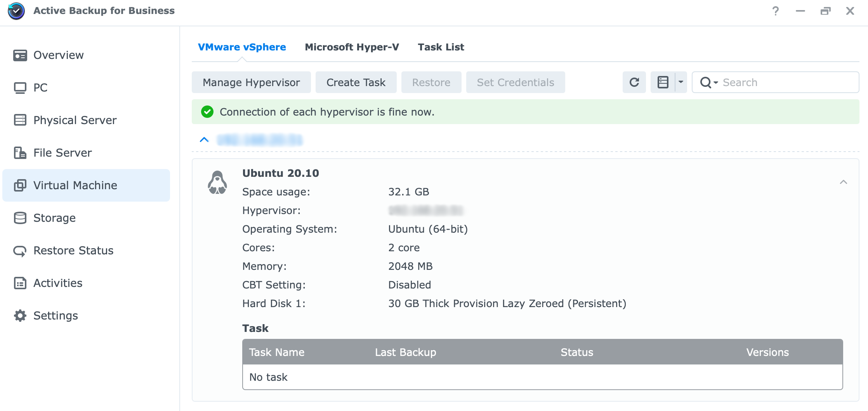868x411 pixels.
Task: Click the Restore button
Action: [x=431, y=82]
